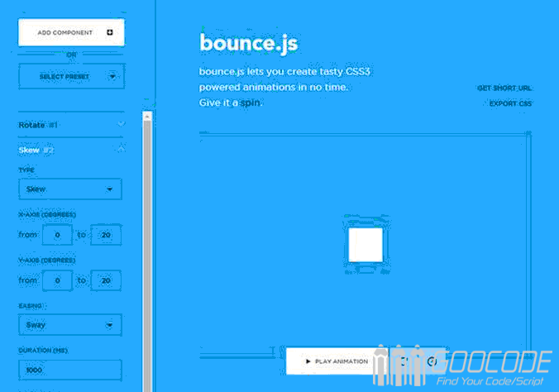Expand the Rotate #1 component
This screenshot has width=559, height=392.
click(x=70, y=125)
